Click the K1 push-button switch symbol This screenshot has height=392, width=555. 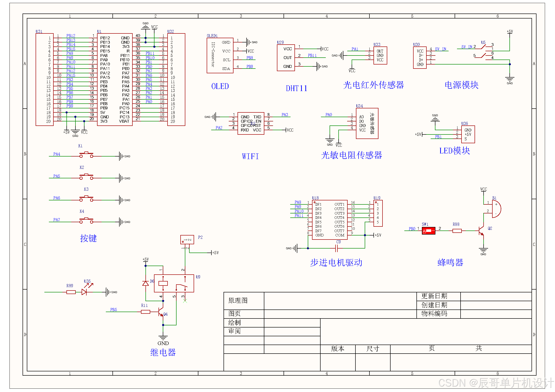pyautogui.click(x=86, y=155)
